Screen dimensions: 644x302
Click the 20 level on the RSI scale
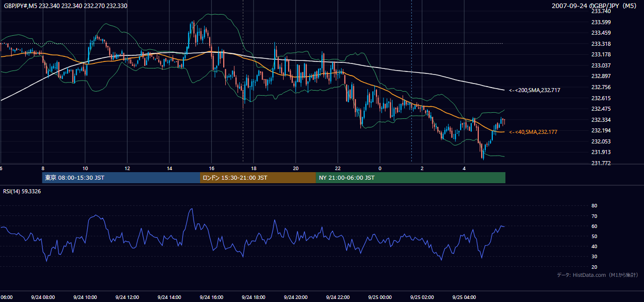click(594, 267)
